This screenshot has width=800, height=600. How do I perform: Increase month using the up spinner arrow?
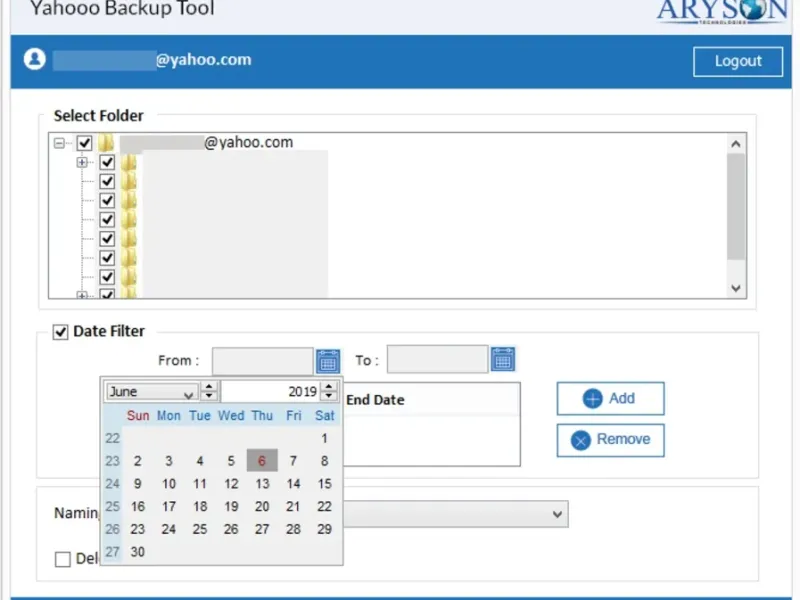point(209,386)
